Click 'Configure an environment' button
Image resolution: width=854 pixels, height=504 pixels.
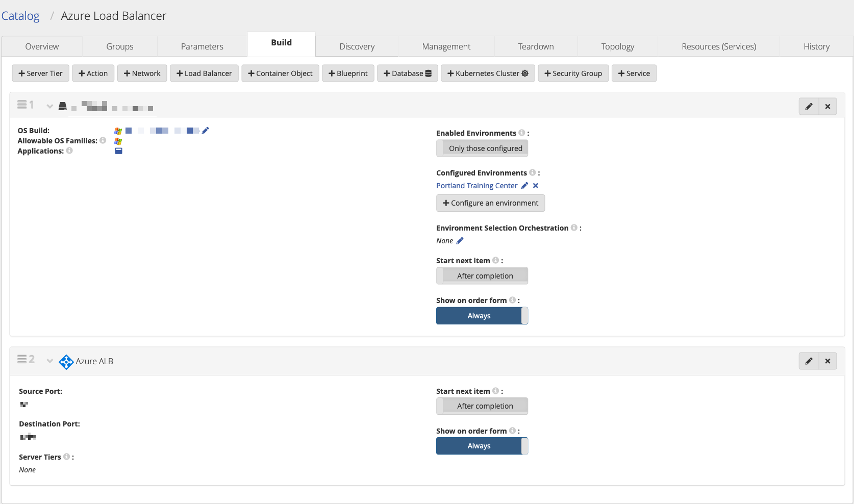tap(490, 203)
